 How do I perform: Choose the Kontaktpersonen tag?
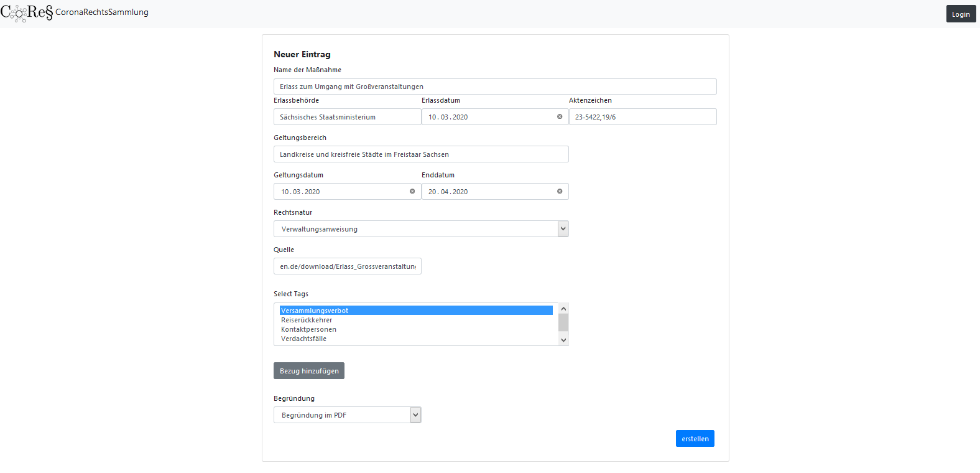click(308, 330)
